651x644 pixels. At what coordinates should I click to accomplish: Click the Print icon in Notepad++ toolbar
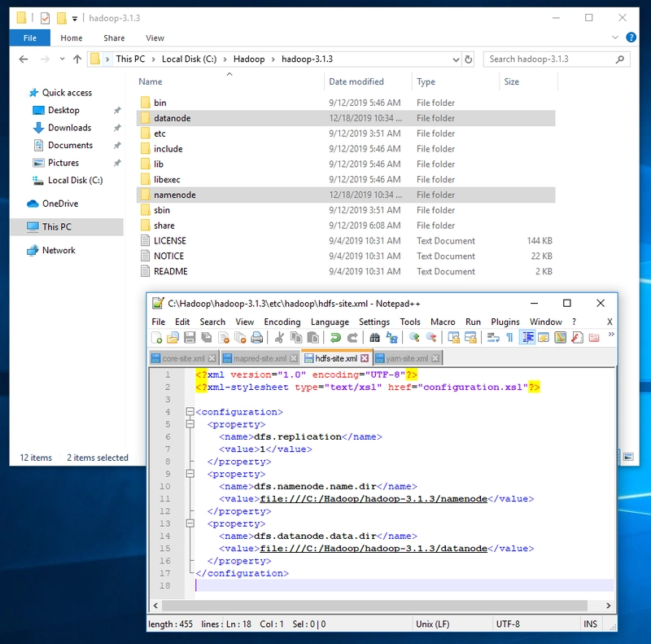[x=257, y=338]
